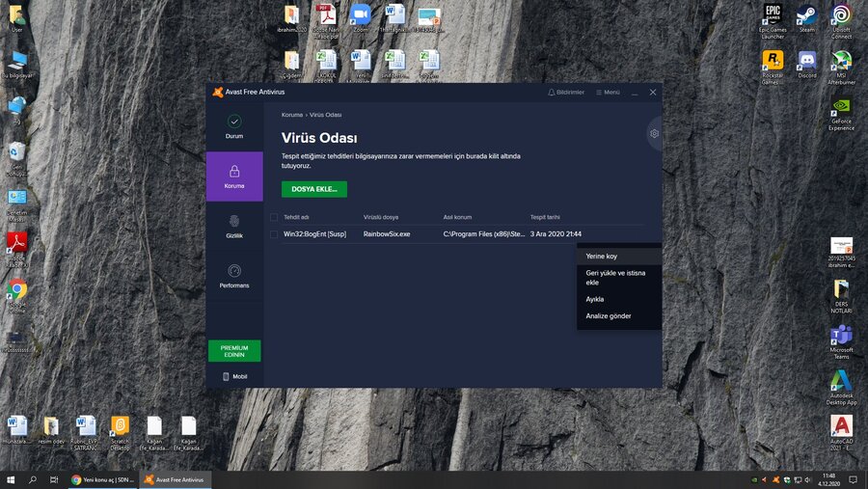This screenshot has height=489, width=868.
Task: Click the Koruma breadcrumb link
Action: coord(291,115)
